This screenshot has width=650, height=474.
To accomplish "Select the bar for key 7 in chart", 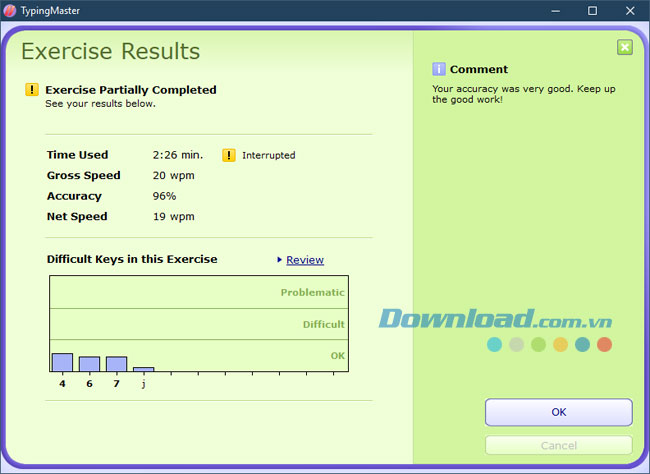I will pos(116,364).
